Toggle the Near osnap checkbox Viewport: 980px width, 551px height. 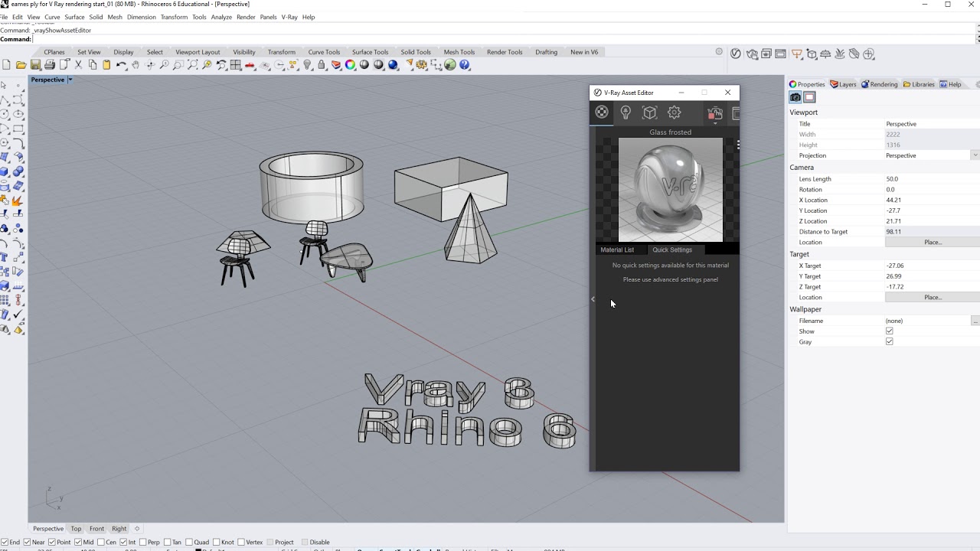pos(28,542)
